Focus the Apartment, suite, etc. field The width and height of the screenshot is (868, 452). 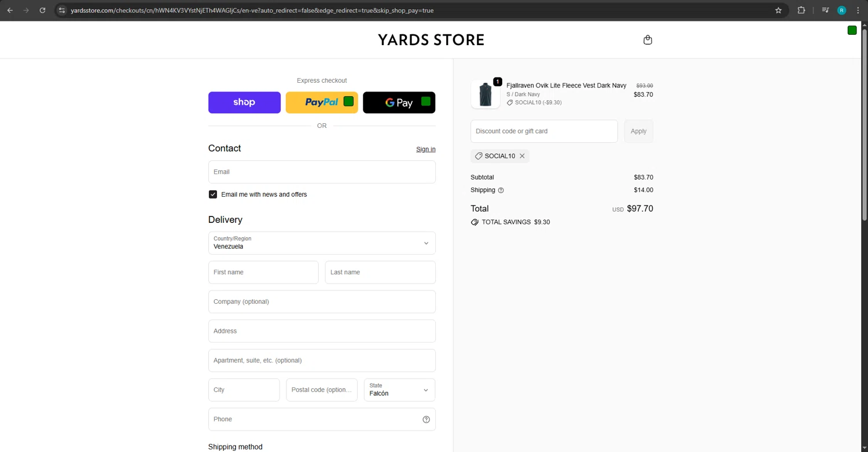click(x=322, y=361)
